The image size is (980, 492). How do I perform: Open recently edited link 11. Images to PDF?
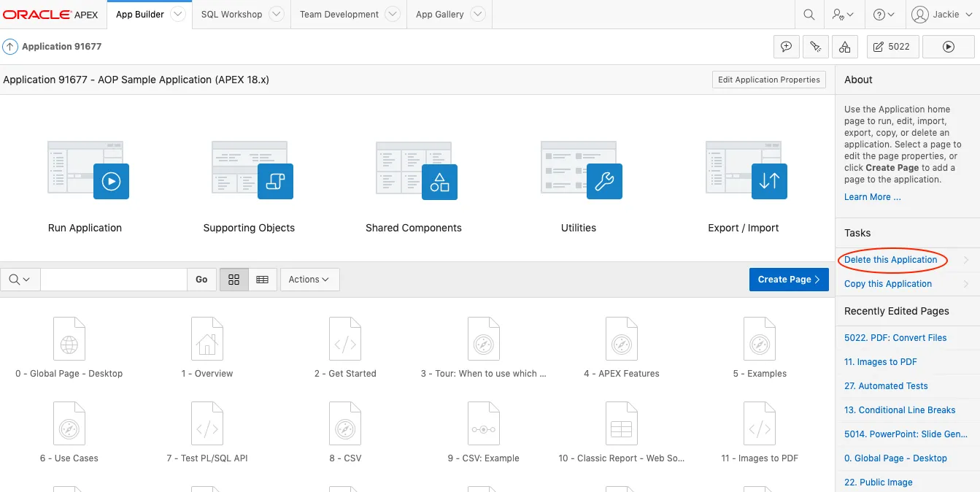(x=881, y=362)
